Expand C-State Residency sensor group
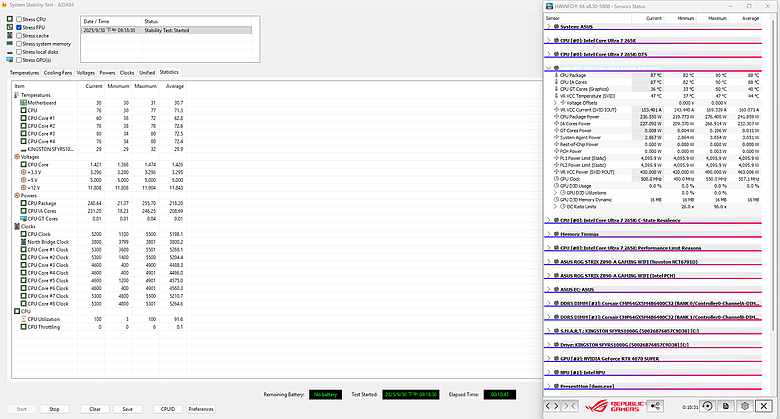The width and height of the screenshot is (780, 419). pos(549,220)
